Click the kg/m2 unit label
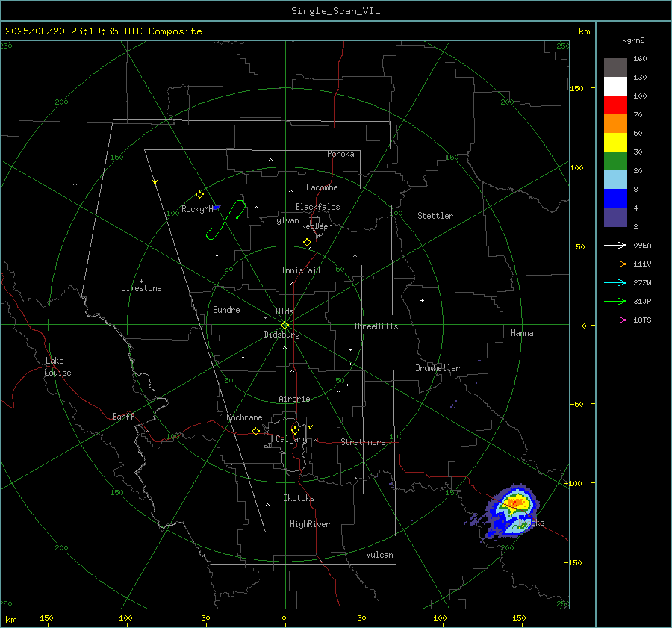Image resolution: width=672 pixels, height=628 pixels. tap(633, 40)
